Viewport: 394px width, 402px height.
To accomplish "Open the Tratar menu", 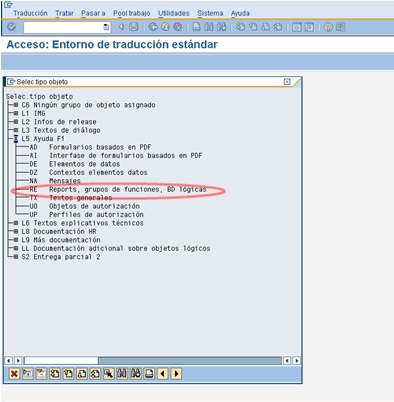I will pyautogui.click(x=64, y=13).
